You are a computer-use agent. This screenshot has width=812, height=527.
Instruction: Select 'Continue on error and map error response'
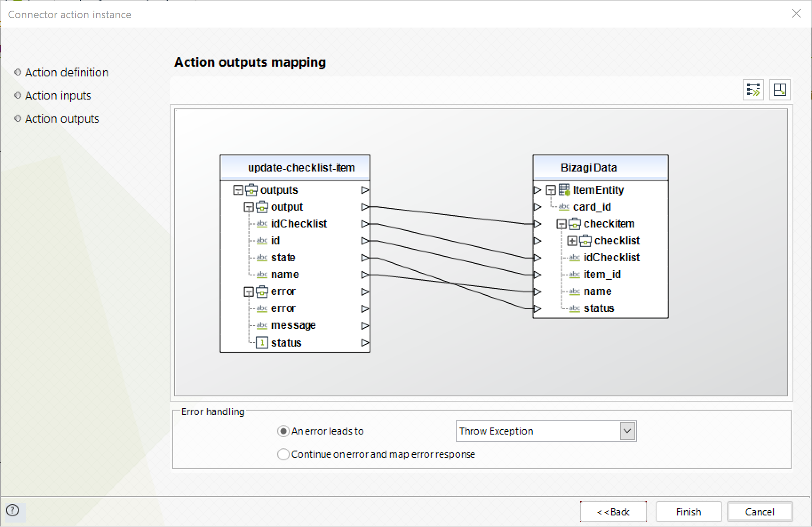(x=283, y=454)
